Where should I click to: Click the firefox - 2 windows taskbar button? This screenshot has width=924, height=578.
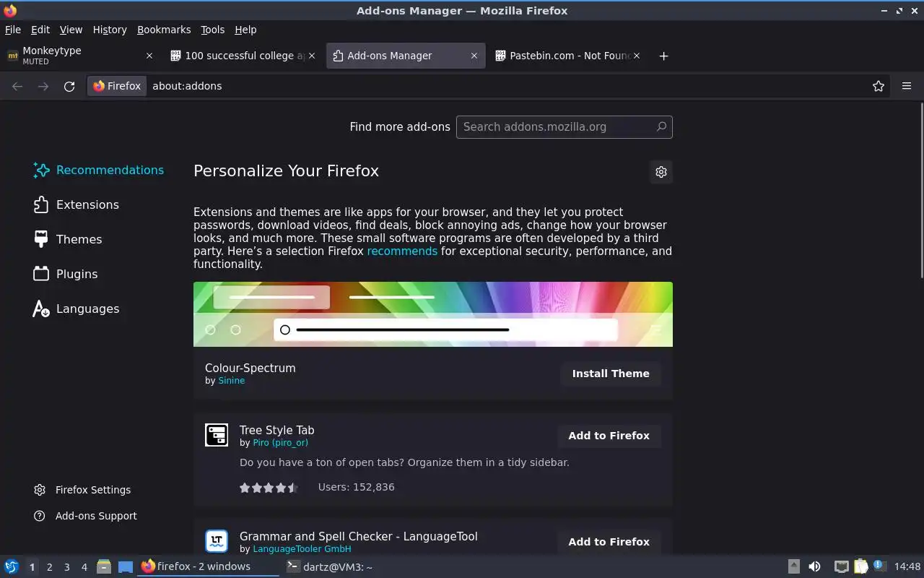(x=208, y=566)
